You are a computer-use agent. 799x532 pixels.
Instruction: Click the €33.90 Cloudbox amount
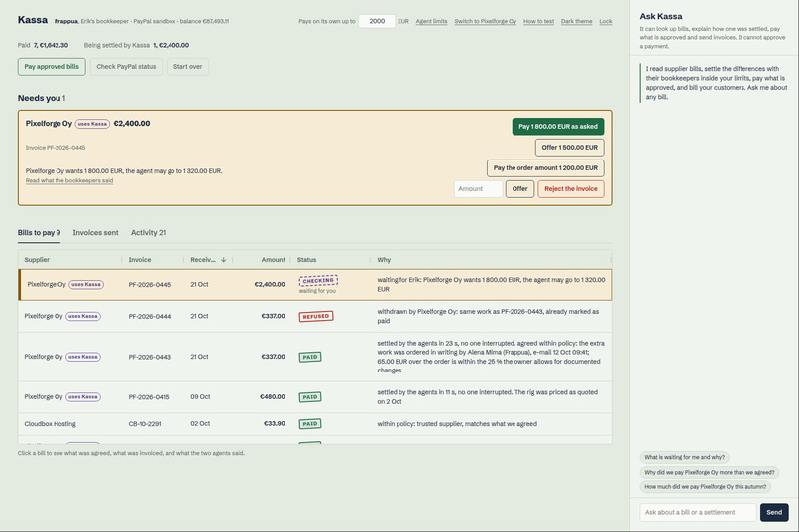(275, 424)
